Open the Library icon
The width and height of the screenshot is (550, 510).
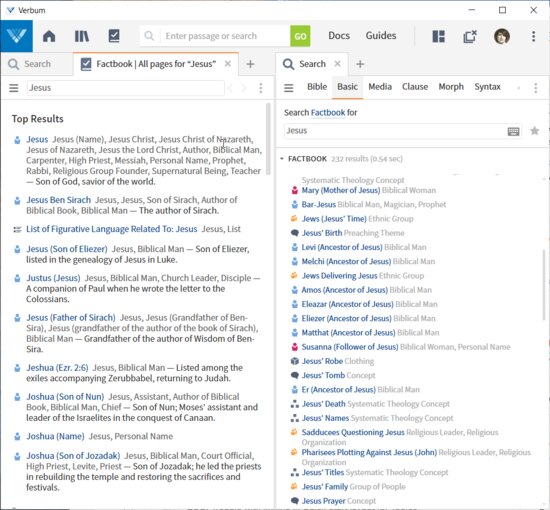point(82,36)
